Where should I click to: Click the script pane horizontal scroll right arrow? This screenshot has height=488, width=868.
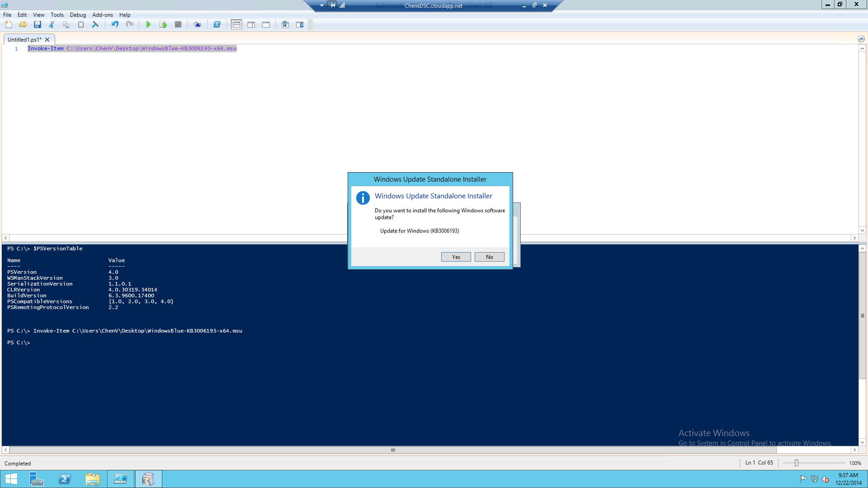click(854, 238)
